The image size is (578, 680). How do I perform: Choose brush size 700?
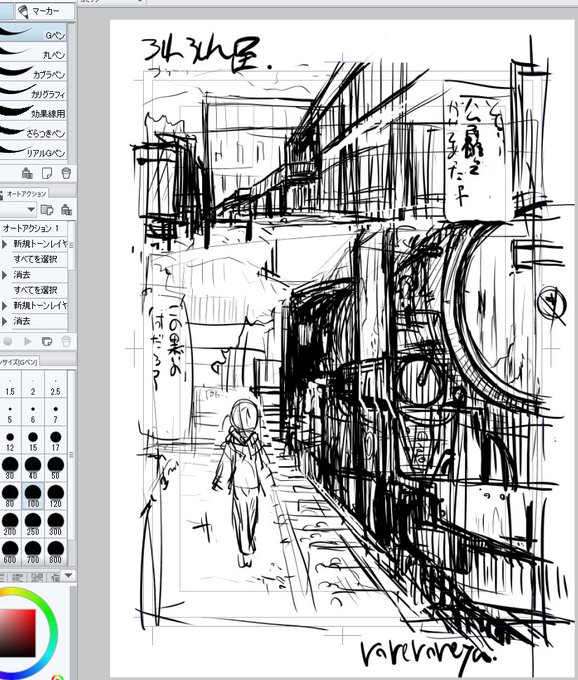click(33, 552)
